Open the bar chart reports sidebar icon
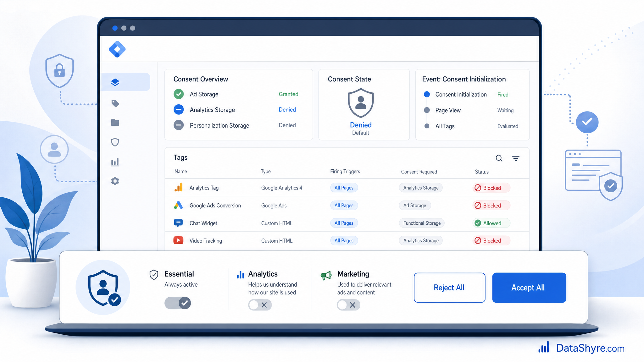 [x=115, y=162]
